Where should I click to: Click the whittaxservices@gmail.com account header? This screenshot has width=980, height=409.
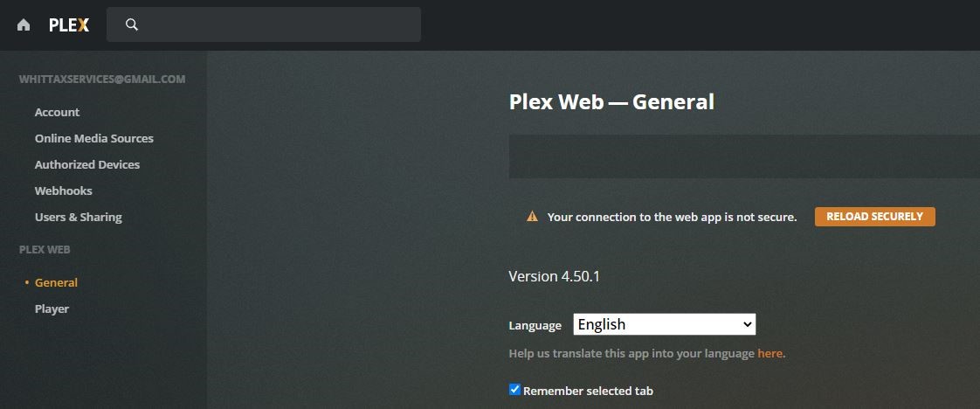101,79
